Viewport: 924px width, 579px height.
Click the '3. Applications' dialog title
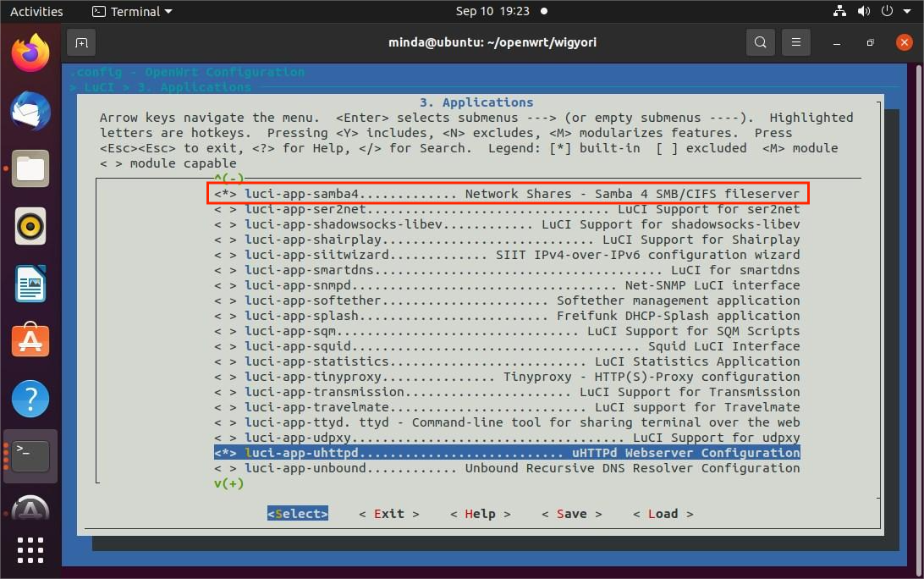(476, 102)
